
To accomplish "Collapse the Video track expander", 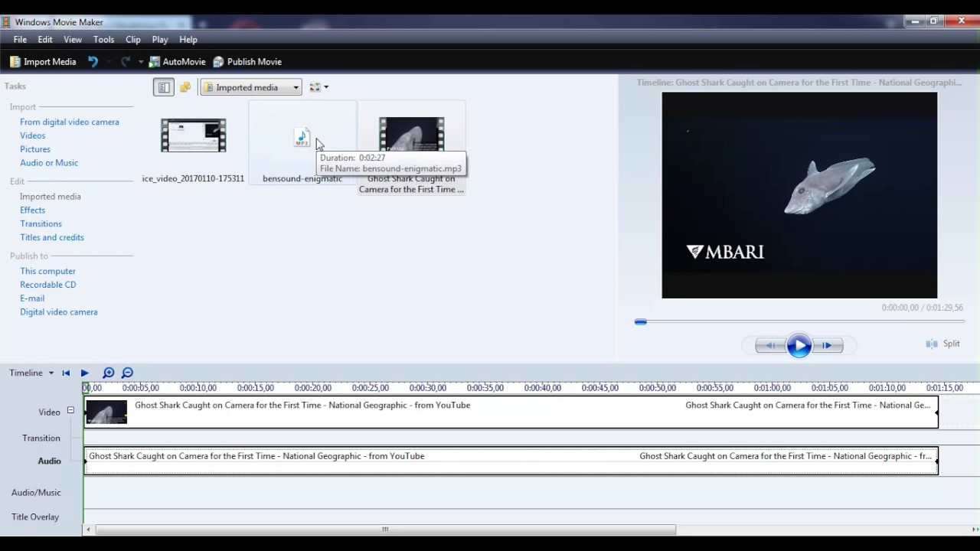I will (x=70, y=411).
